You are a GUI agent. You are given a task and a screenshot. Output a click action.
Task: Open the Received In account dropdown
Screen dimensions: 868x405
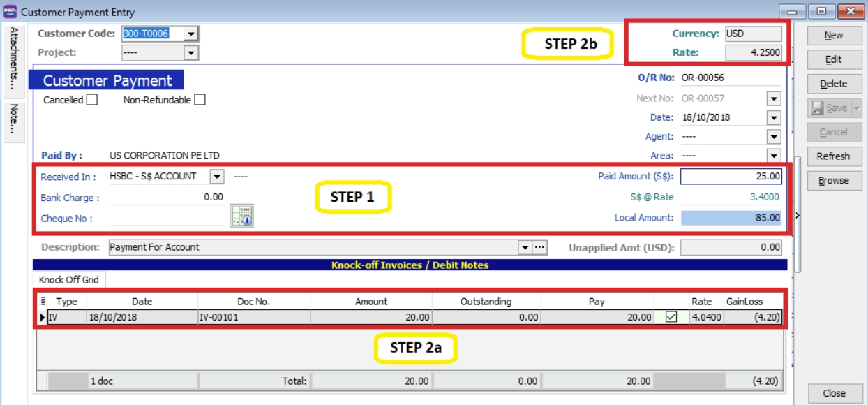pyautogui.click(x=216, y=177)
